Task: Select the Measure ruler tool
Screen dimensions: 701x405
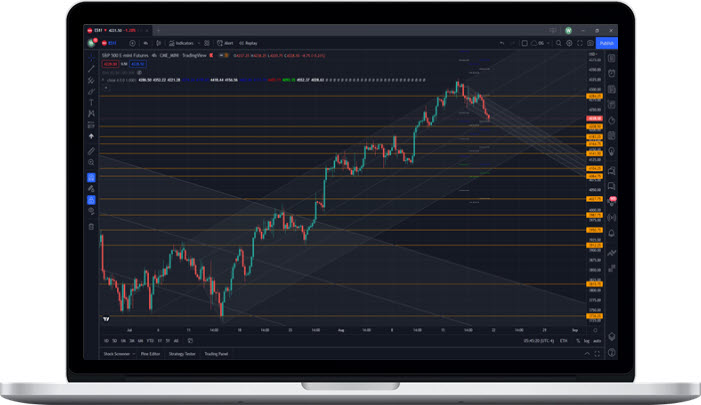Action: coord(91,150)
